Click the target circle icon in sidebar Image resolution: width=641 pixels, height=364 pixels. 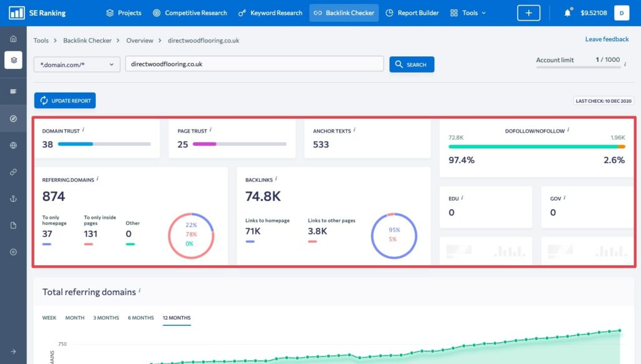[14, 252]
